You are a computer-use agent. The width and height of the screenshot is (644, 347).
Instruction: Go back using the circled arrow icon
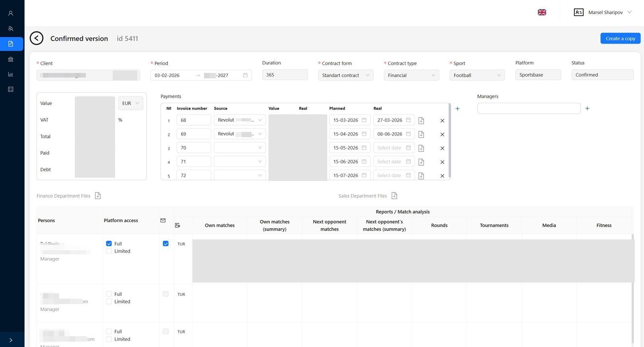[36, 38]
